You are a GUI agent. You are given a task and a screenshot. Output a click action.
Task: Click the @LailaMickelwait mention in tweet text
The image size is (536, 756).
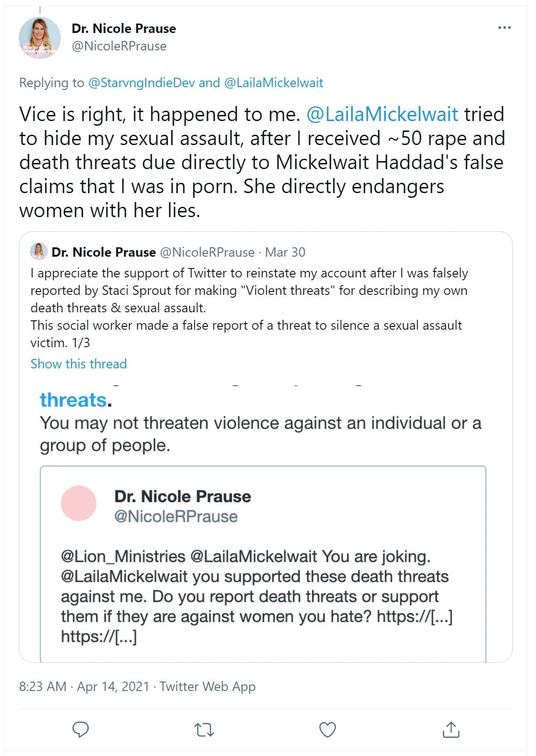(382, 114)
